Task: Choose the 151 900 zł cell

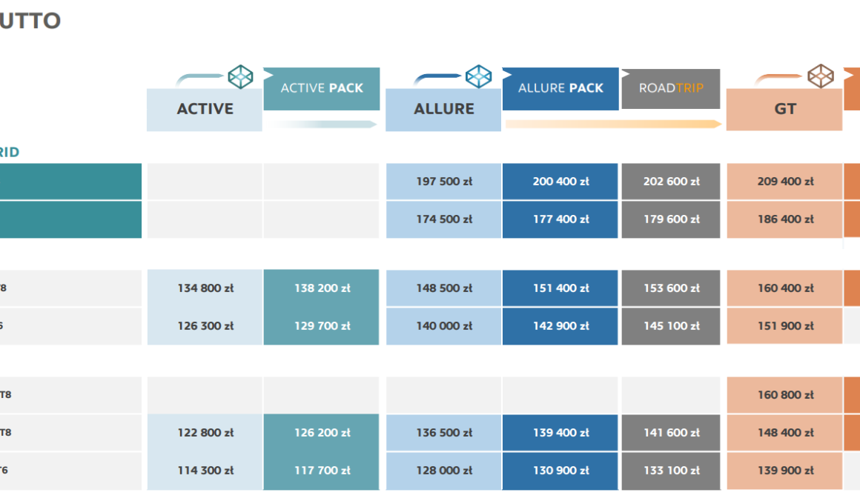Action: tap(785, 326)
